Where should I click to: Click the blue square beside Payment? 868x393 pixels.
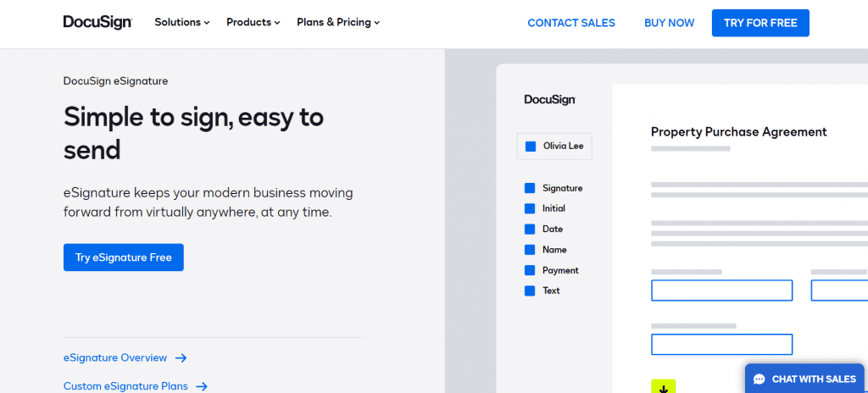click(x=530, y=270)
